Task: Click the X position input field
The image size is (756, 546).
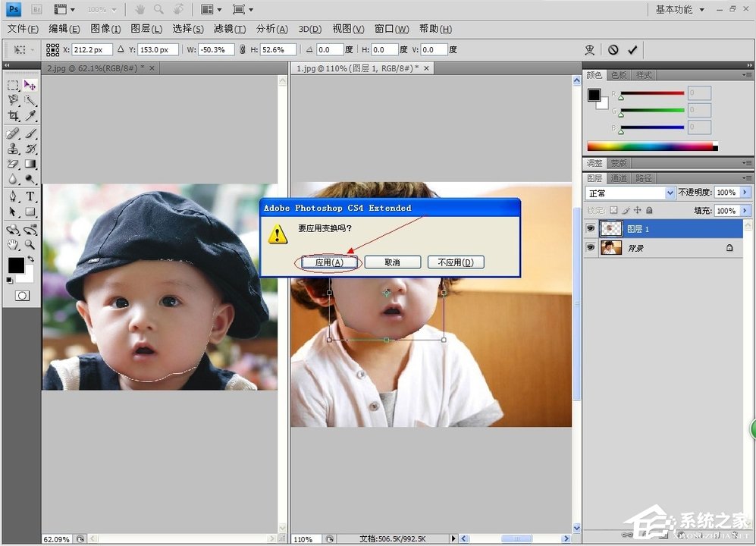Action: click(92, 50)
